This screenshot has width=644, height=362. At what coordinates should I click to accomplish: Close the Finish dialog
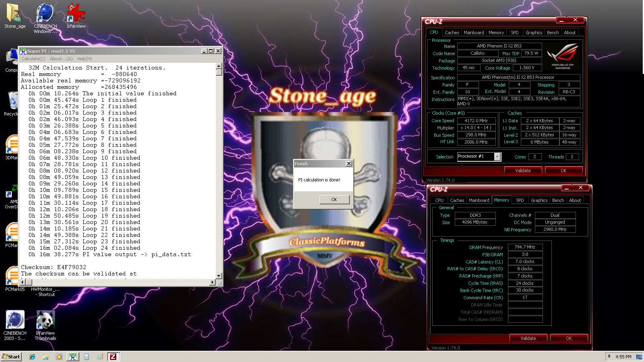pyautogui.click(x=349, y=164)
